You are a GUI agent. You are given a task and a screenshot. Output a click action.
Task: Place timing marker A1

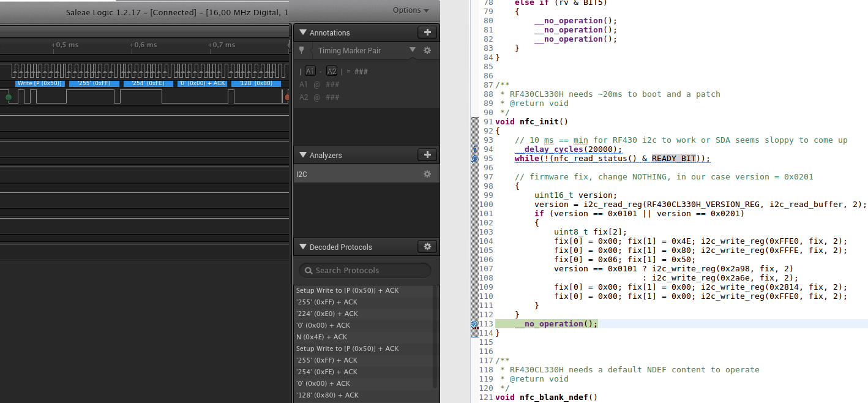310,72
